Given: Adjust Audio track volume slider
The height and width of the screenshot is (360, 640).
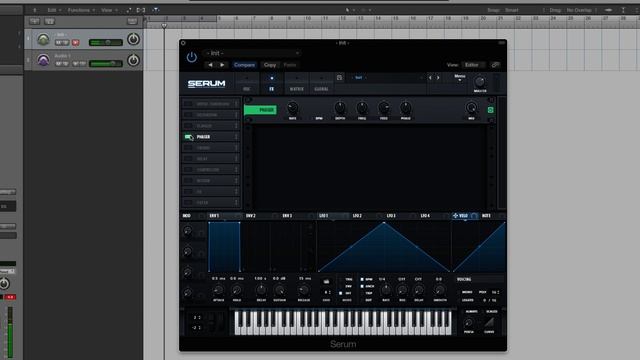Looking at the screenshot, I should (106, 64).
